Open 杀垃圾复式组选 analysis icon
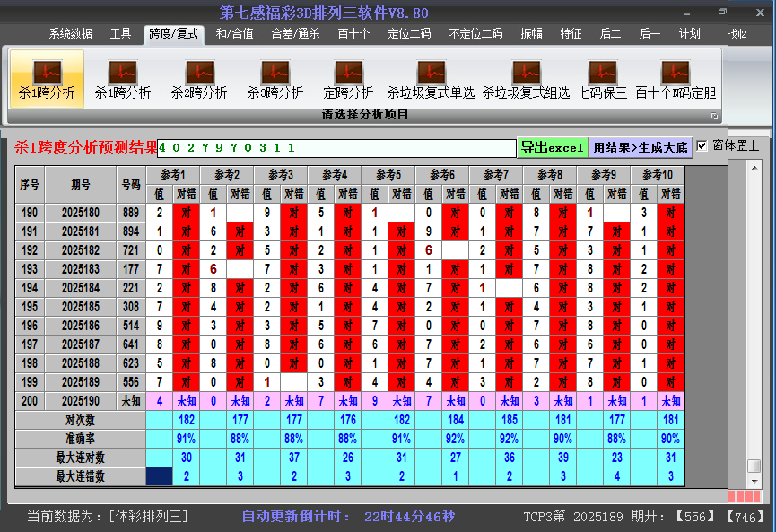The height and width of the screenshot is (532, 776). click(526, 79)
